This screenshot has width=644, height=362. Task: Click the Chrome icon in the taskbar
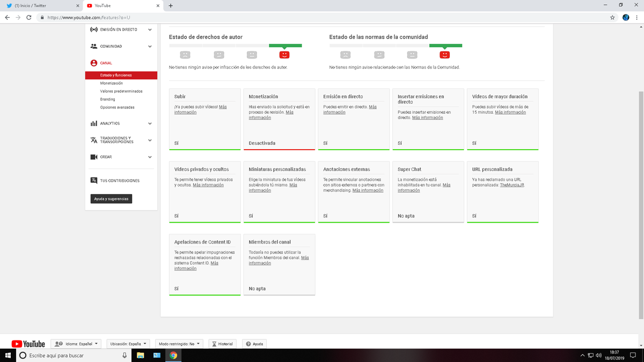pyautogui.click(x=173, y=355)
